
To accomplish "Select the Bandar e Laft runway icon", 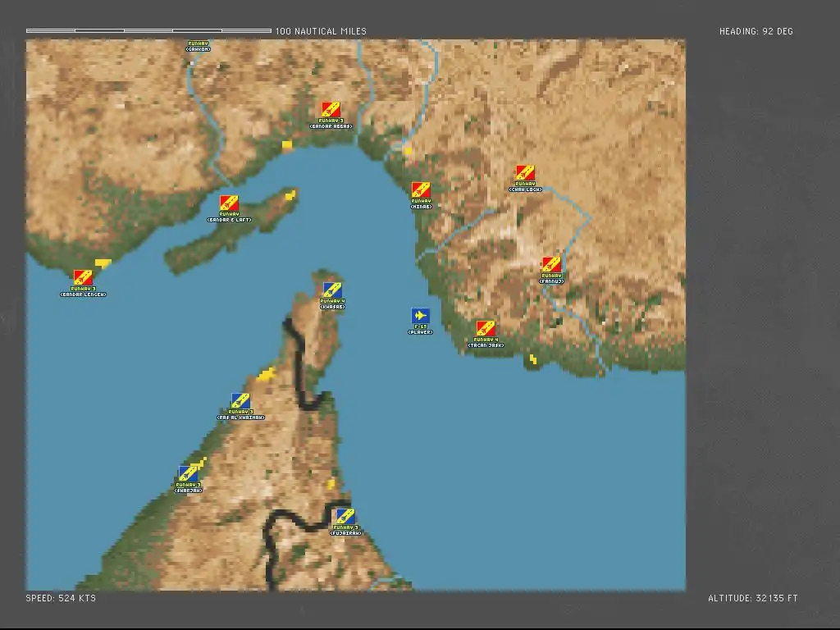I will 229,203.
